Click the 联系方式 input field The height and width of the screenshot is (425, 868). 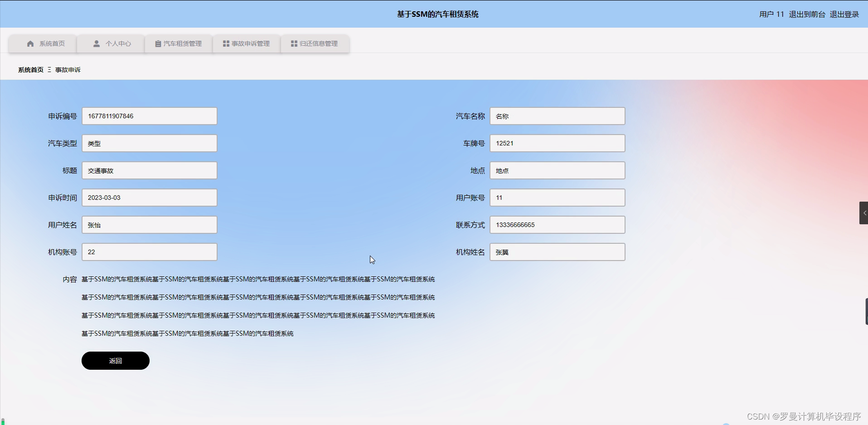click(557, 225)
